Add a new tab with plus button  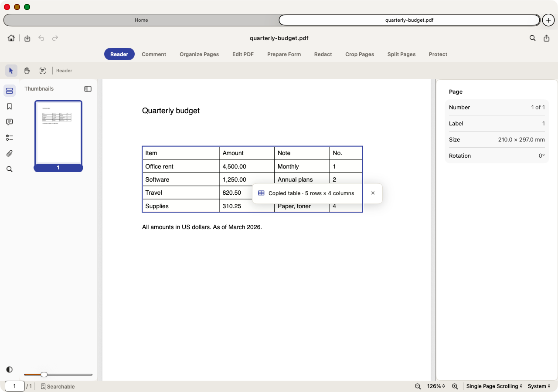[548, 20]
